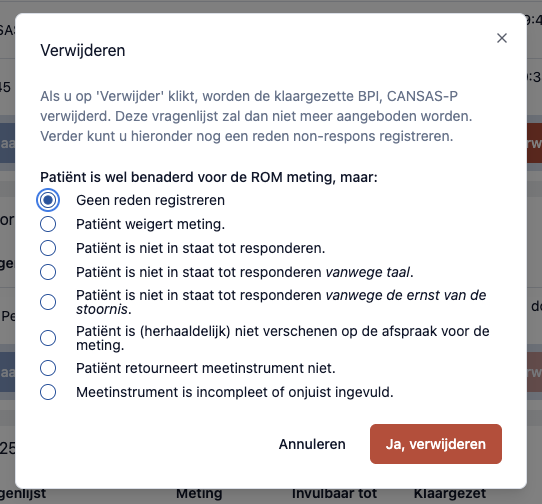
Task: Click the 'Meetinstrument is incompleet of onjuist ingevuld.' label
Action: coord(235,392)
